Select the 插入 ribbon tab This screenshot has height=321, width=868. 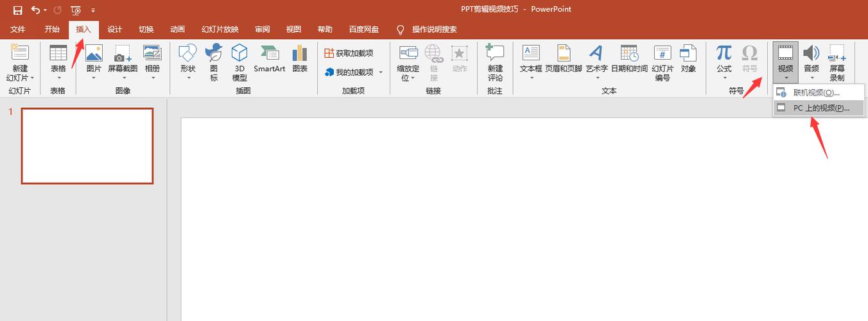pyautogui.click(x=83, y=30)
